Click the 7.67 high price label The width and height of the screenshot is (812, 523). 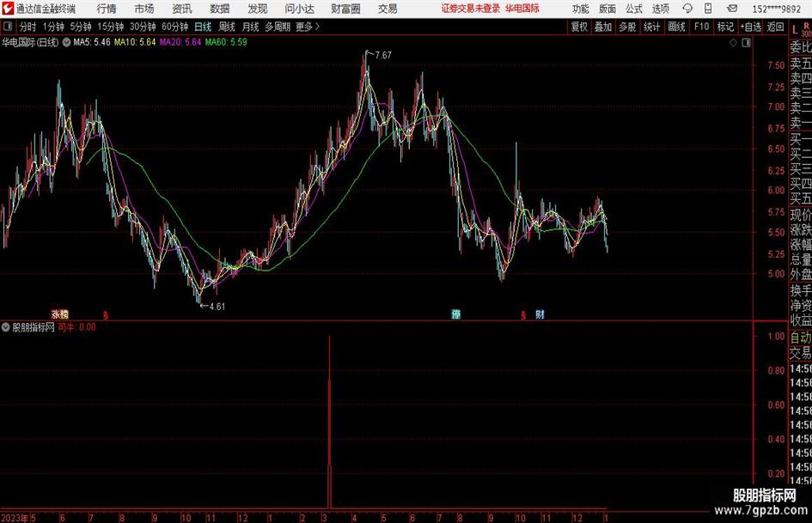383,56
